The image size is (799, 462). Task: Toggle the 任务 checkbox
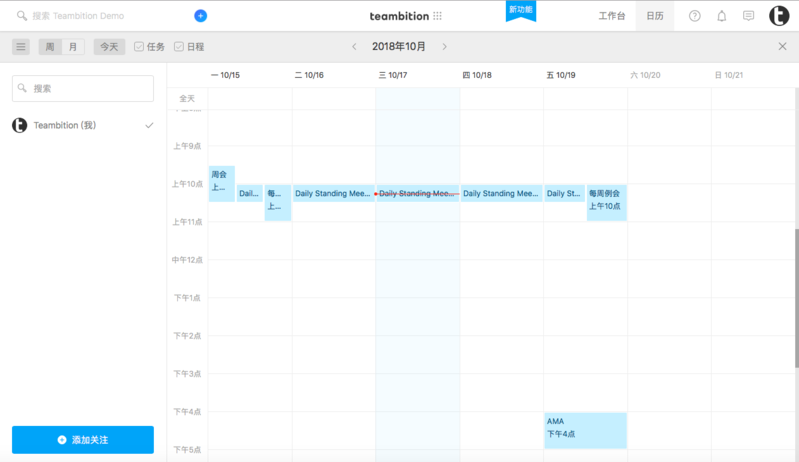coord(139,46)
